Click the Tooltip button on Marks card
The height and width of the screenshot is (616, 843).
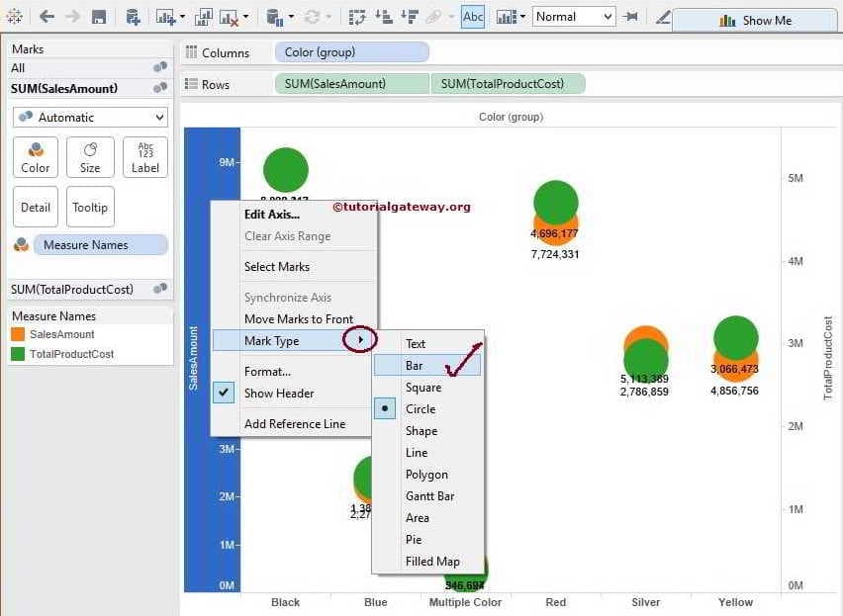pyautogui.click(x=90, y=207)
